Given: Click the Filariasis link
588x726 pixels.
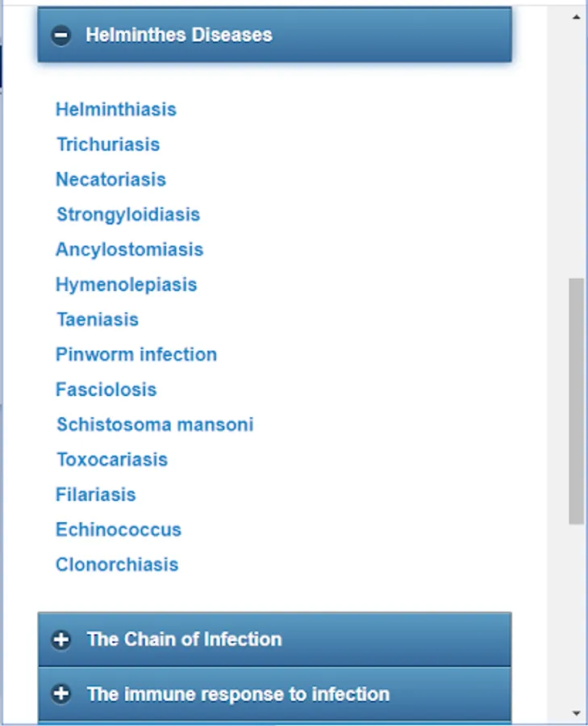Looking at the screenshot, I should 95,494.
